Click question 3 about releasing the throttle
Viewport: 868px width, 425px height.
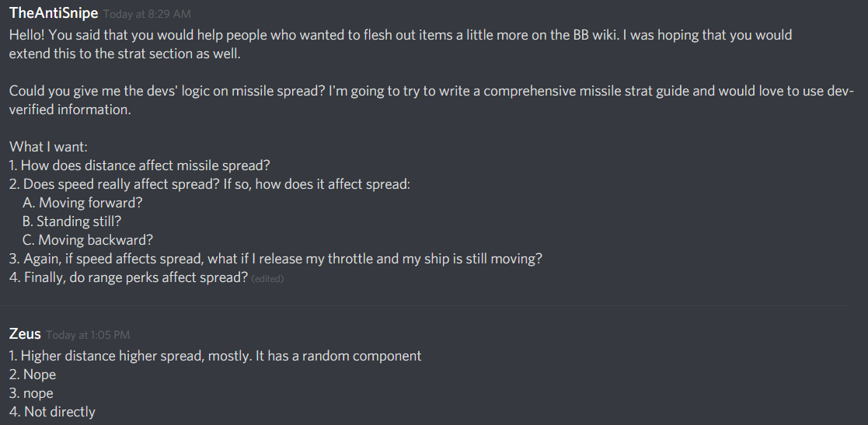[x=275, y=259]
